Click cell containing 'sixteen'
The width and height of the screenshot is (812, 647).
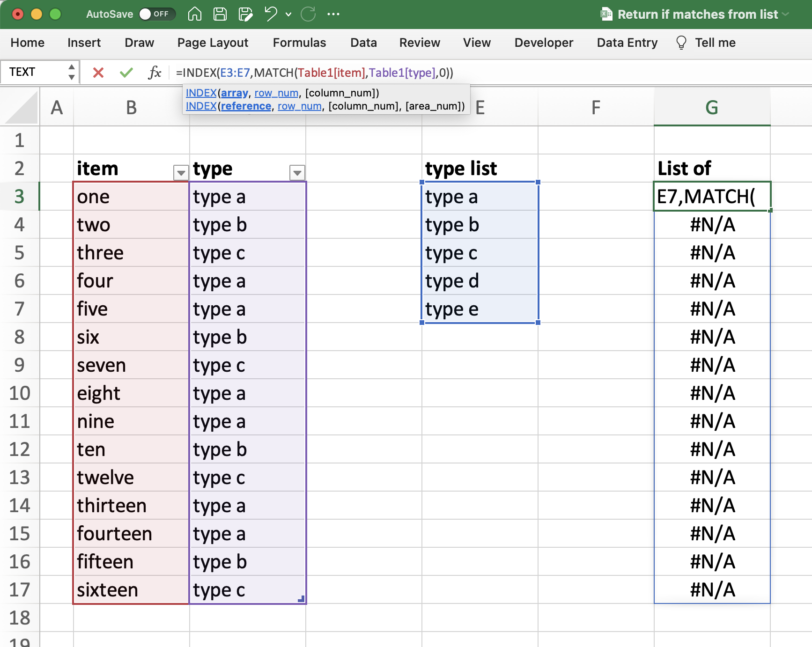[x=131, y=589]
